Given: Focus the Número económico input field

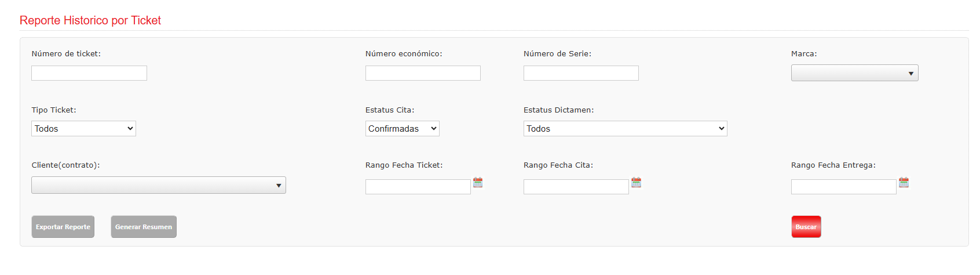Looking at the screenshot, I should coord(423,73).
